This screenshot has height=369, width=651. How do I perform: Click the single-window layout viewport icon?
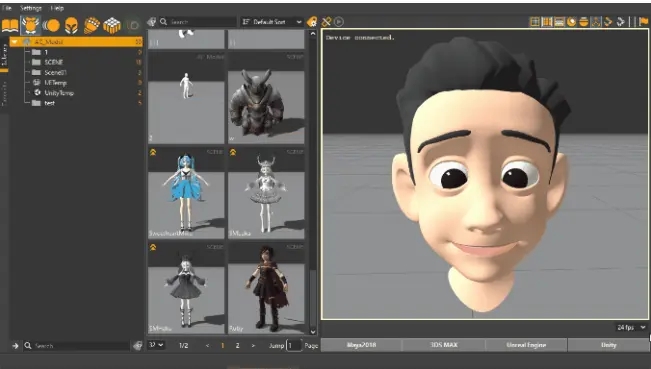tap(535, 22)
